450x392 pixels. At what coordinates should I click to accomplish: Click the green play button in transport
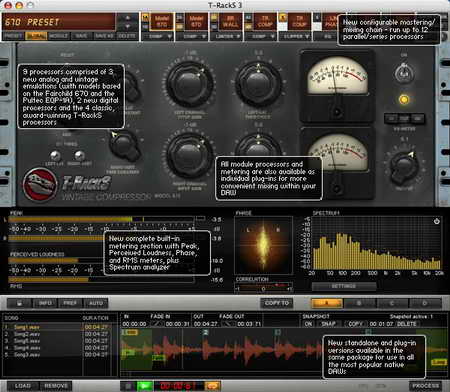click(145, 386)
